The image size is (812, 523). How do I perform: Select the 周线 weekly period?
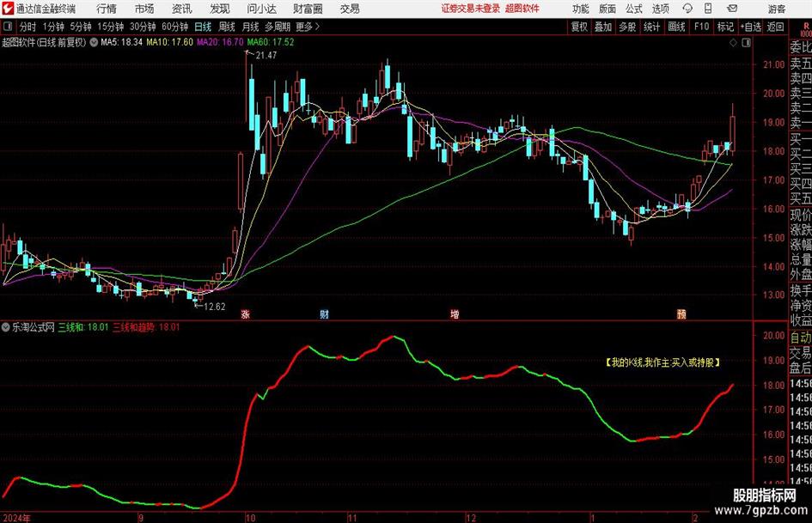coord(226,27)
